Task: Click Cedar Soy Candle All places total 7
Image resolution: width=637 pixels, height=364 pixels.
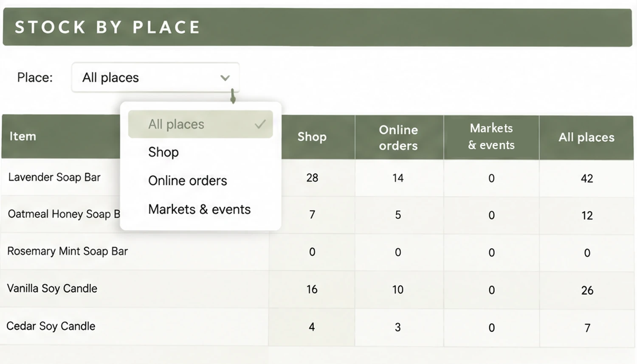Action: [x=587, y=328]
